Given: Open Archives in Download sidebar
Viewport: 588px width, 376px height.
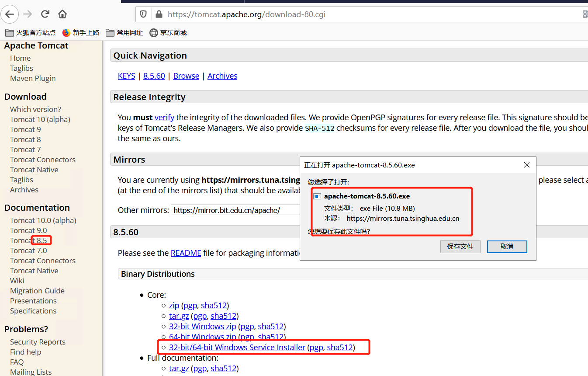Looking at the screenshot, I should (24, 190).
